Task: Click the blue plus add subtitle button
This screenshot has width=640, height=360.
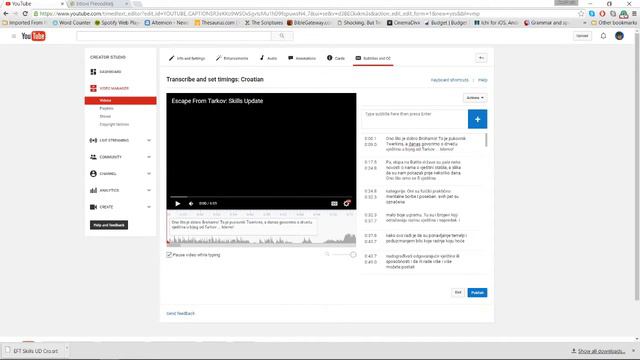Action: click(477, 119)
